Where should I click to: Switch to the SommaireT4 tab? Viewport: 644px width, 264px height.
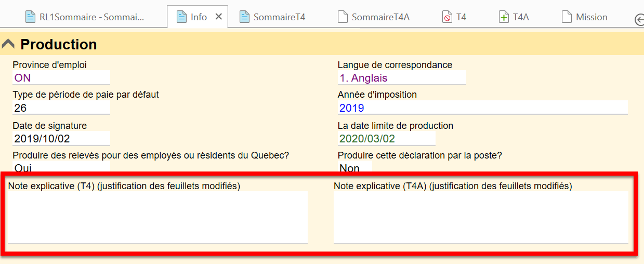click(x=279, y=17)
